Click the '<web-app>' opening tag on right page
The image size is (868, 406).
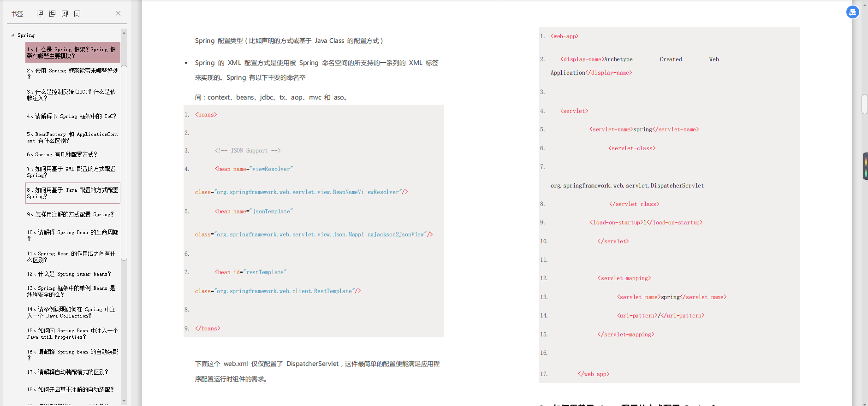click(x=565, y=36)
